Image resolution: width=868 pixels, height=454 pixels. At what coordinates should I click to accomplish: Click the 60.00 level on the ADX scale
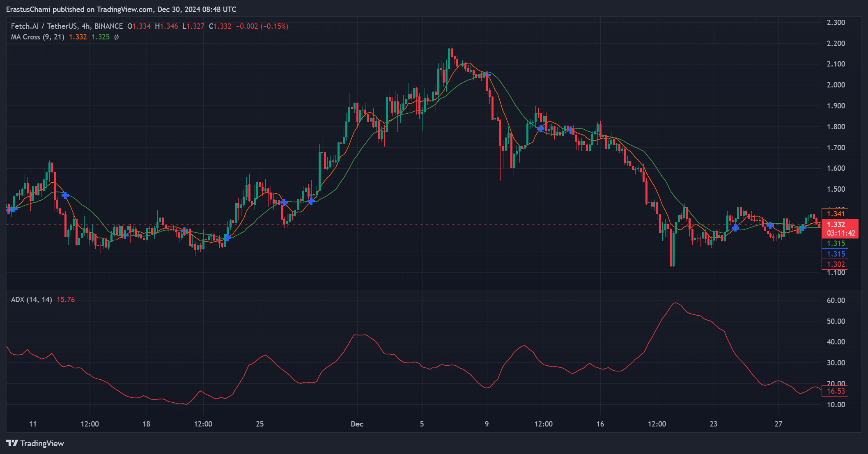tap(836, 300)
